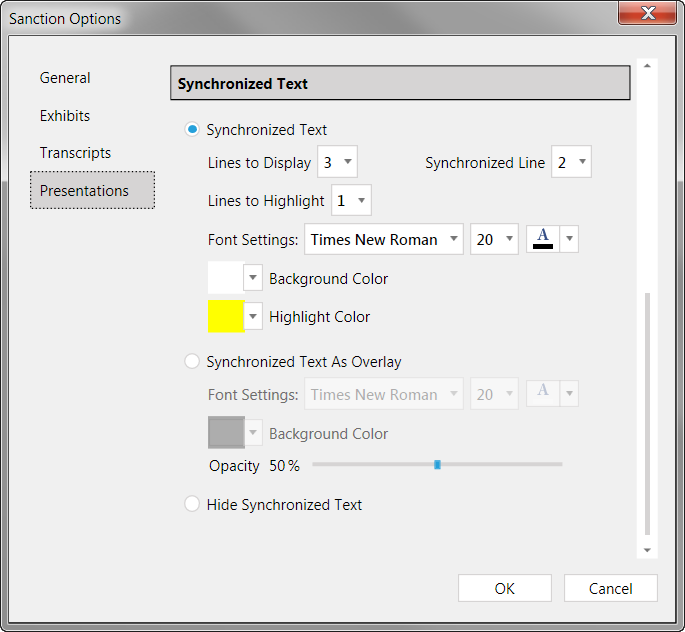Viewport: 685px width, 632px height.
Task: Expand the white Background Color dropdown arrow
Action: [253, 278]
